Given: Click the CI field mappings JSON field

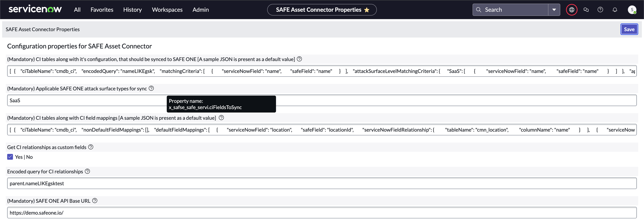Looking at the screenshot, I should [322, 130].
